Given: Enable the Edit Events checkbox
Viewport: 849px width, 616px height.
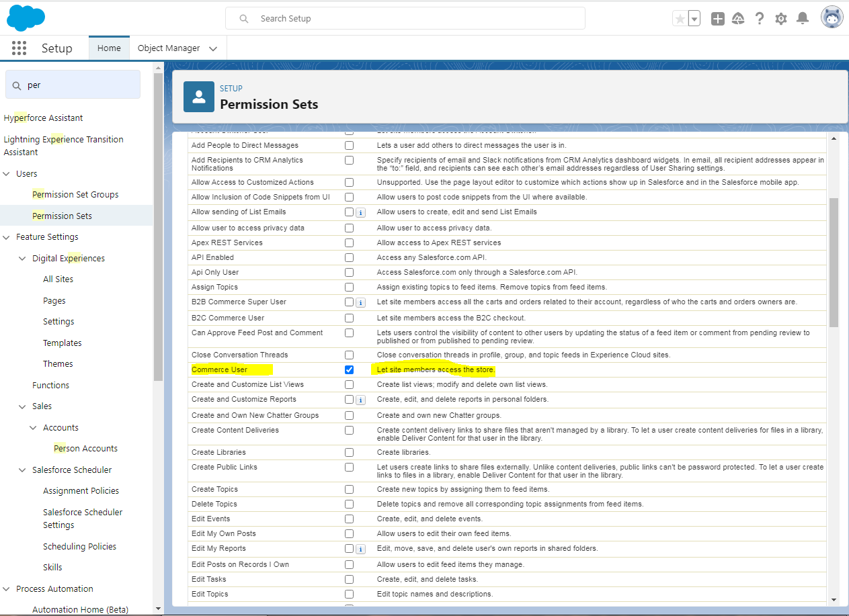Looking at the screenshot, I should click(x=349, y=519).
